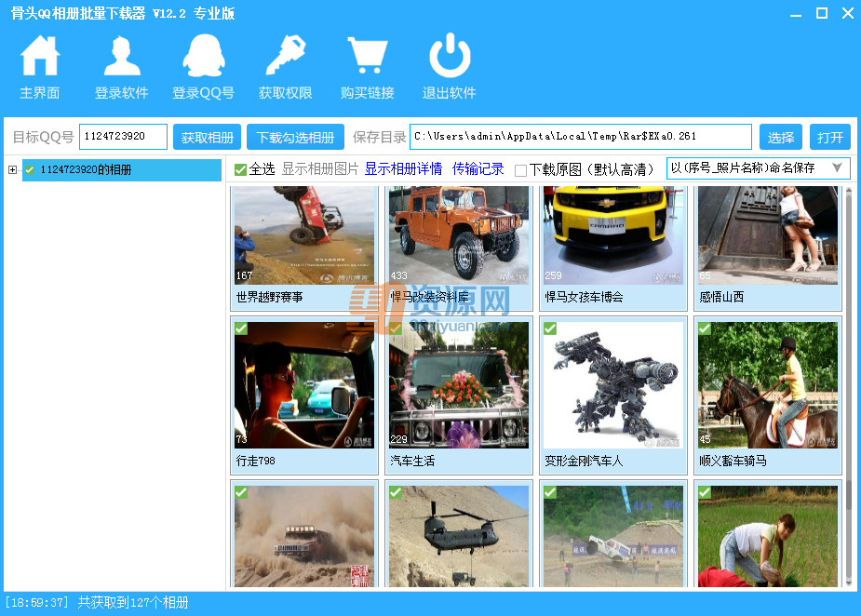Uncheck the 汽车生活 album checkbox
The width and height of the screenshot is (861, 616).
(396, 328)
